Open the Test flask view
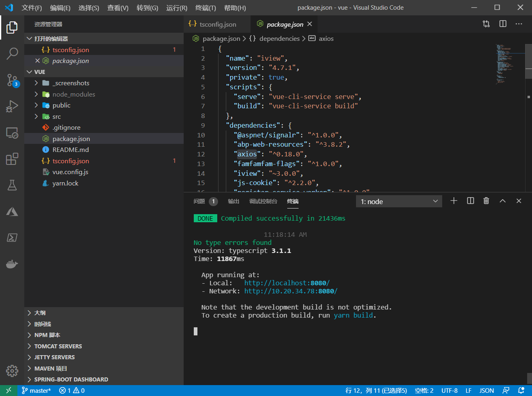Screen dimensions: 532x396 click(12, 185)
